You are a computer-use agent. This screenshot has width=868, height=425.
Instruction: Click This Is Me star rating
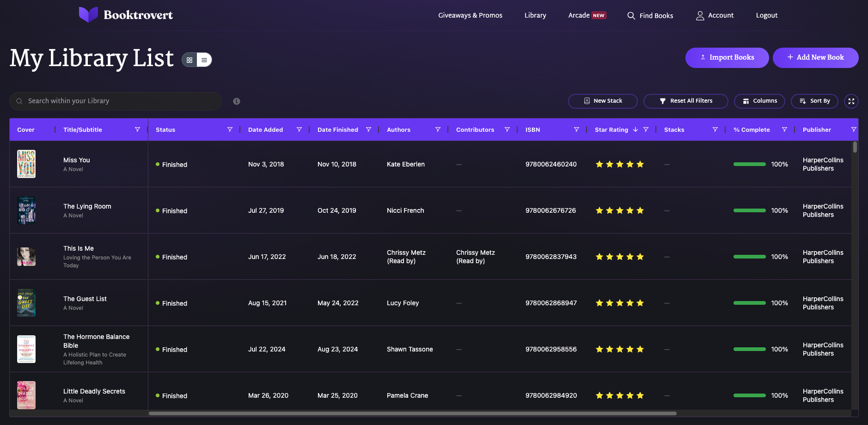click(620, 257)
